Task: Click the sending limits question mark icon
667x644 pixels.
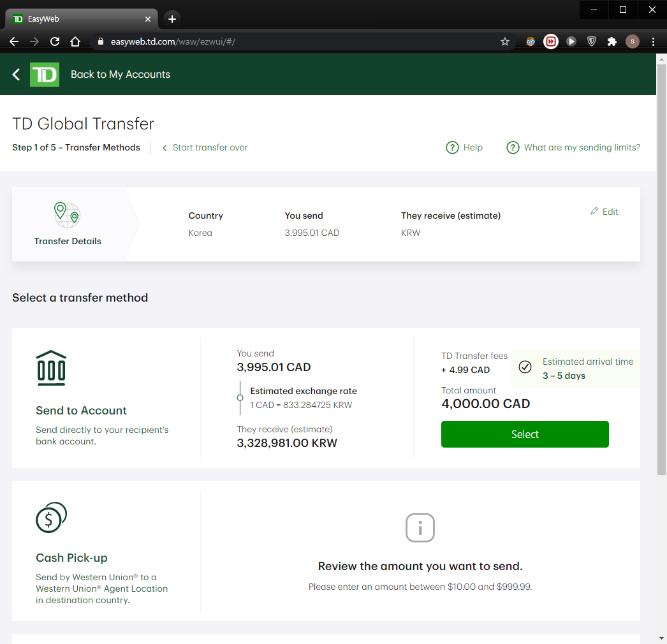Action: click(513, 147)
